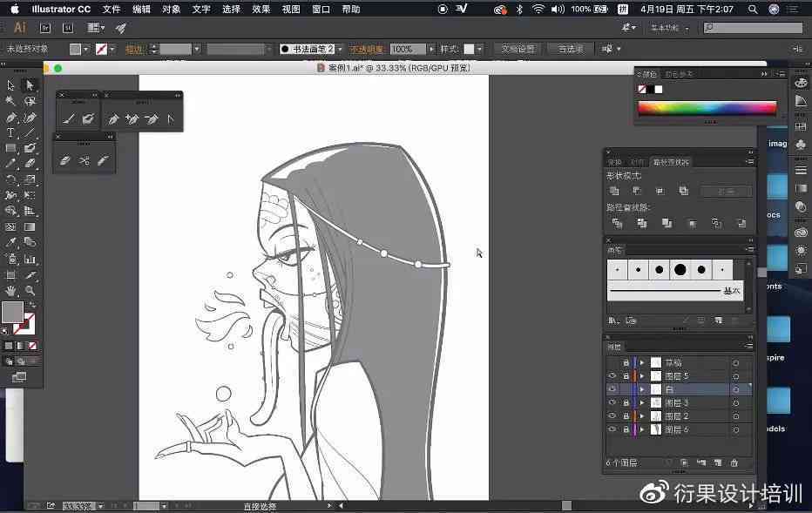Expand the 图层 5 layer

point(642,375)
